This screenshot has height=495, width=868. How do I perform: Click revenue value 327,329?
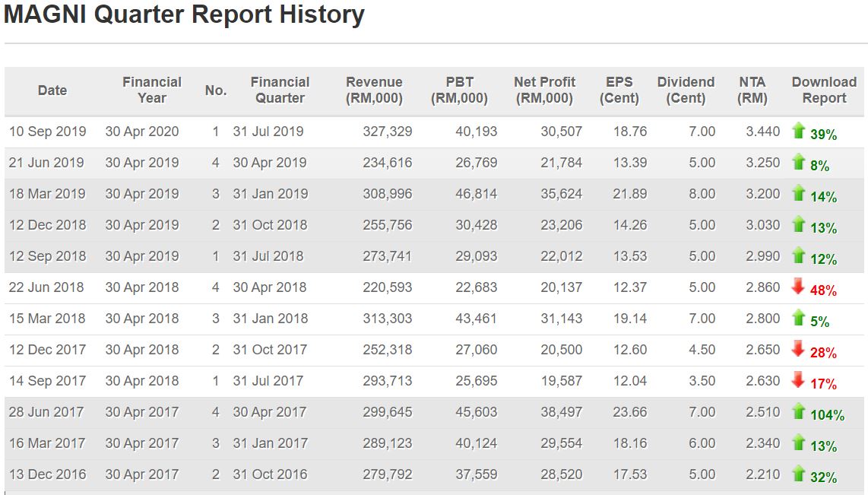pyautogui.click(x=388, y=132)
